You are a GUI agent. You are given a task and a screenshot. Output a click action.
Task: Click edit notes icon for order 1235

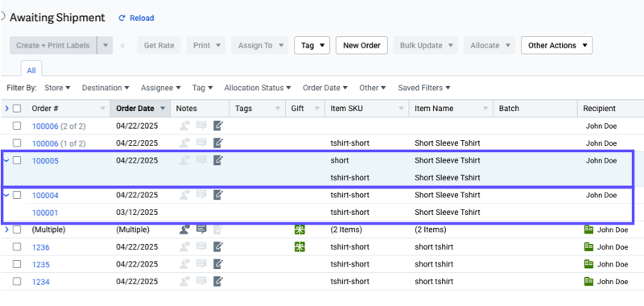pyautogui.click(x=218, y=264)
